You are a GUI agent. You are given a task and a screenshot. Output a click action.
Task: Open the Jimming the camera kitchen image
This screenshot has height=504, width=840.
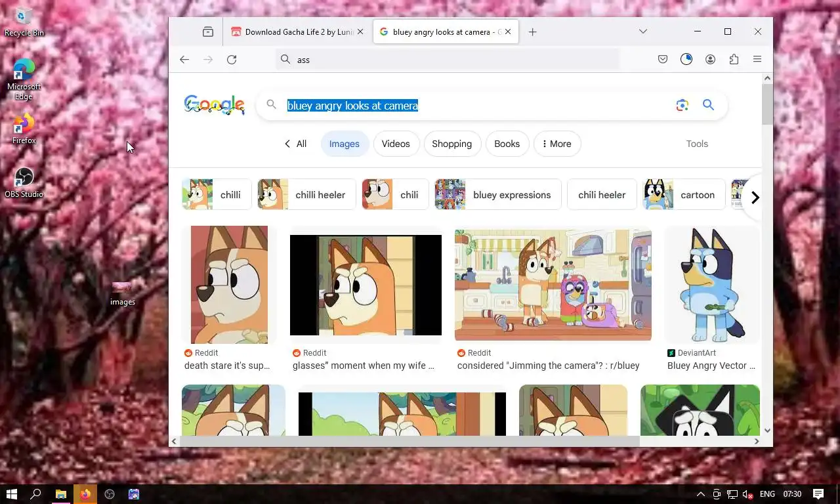click(553, 285)
